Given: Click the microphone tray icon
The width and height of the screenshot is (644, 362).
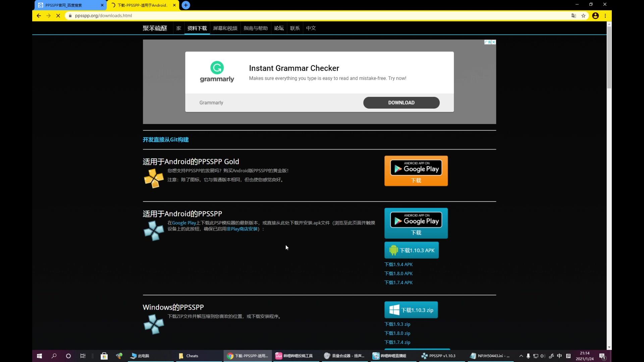Looking at the screenshot, I should (x=528, y=356).
